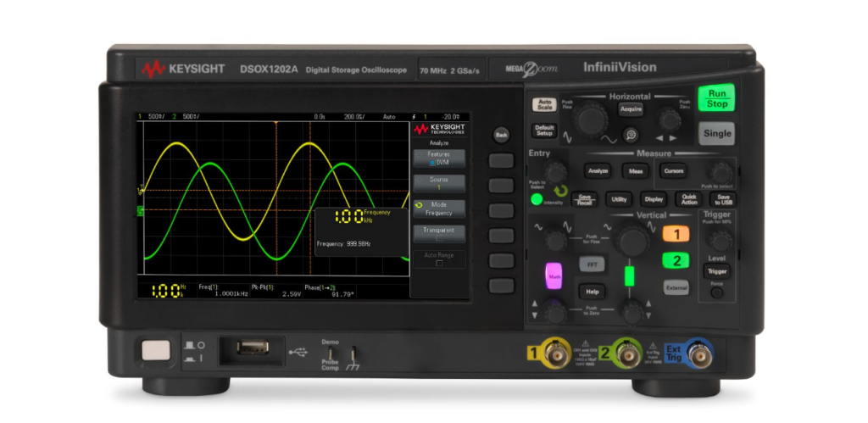The image size is (868, 423).
Task: Toggle channel 1 with the orange key
Action: pyautogui.click(x=676, y=234)
